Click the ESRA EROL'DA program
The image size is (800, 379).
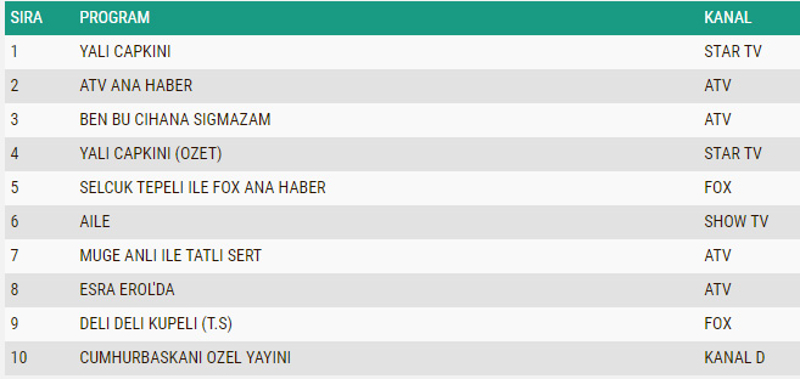[x=127, y=290]
